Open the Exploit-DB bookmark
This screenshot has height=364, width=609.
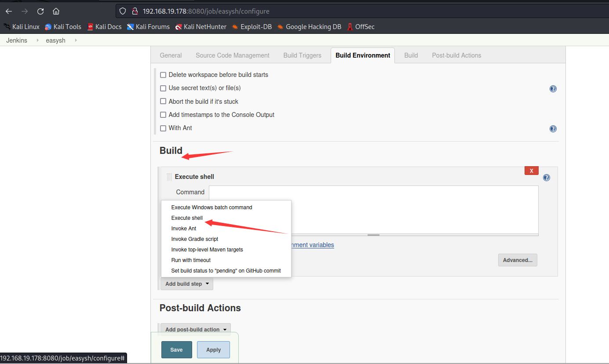[x=252, y=27]
